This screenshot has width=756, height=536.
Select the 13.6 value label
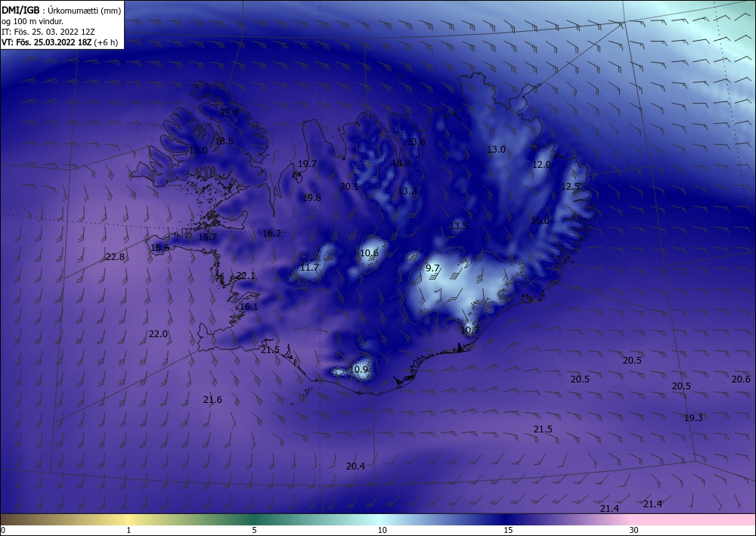click(416, 141)
